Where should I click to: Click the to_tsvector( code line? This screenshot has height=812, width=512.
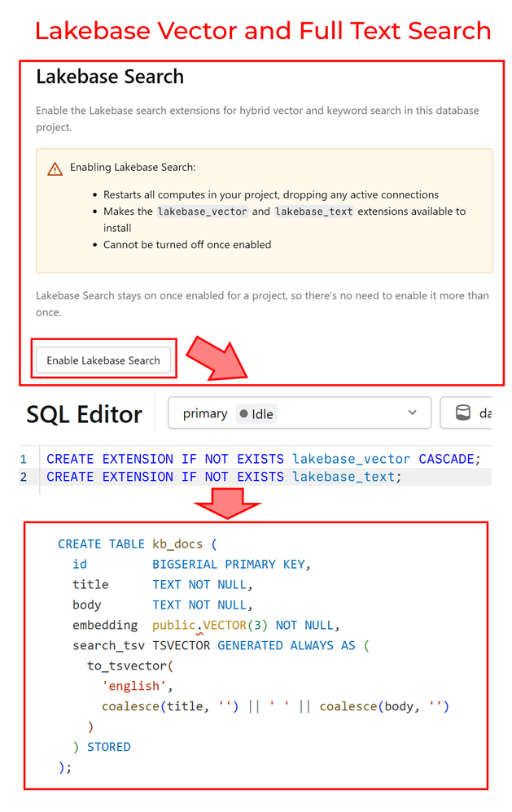click(130, 666)
